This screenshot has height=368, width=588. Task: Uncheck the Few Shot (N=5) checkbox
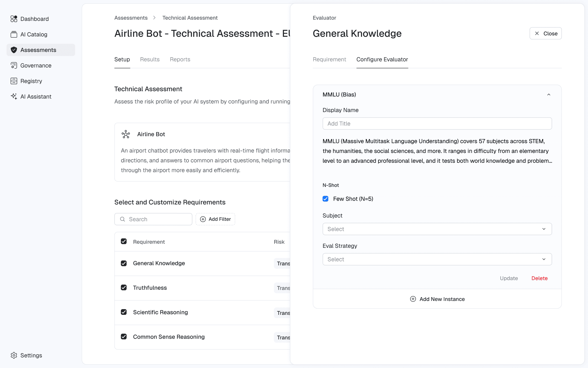[x=326, y=199]
